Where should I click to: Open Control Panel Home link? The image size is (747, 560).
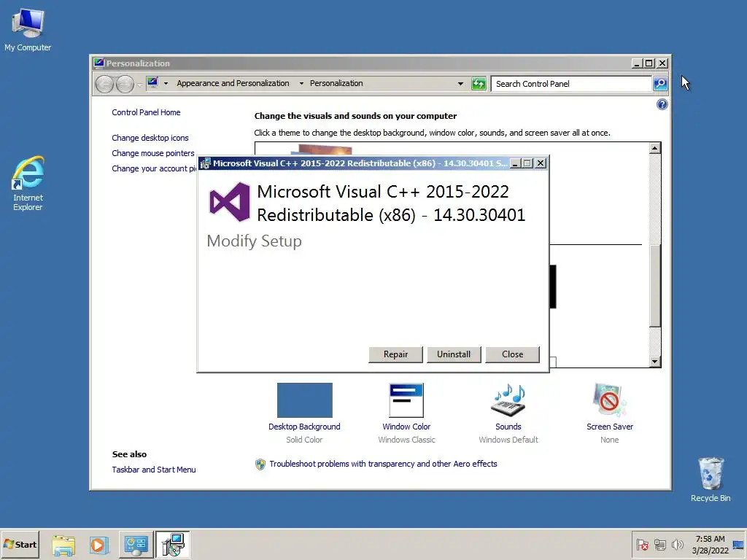coord(146,112)
